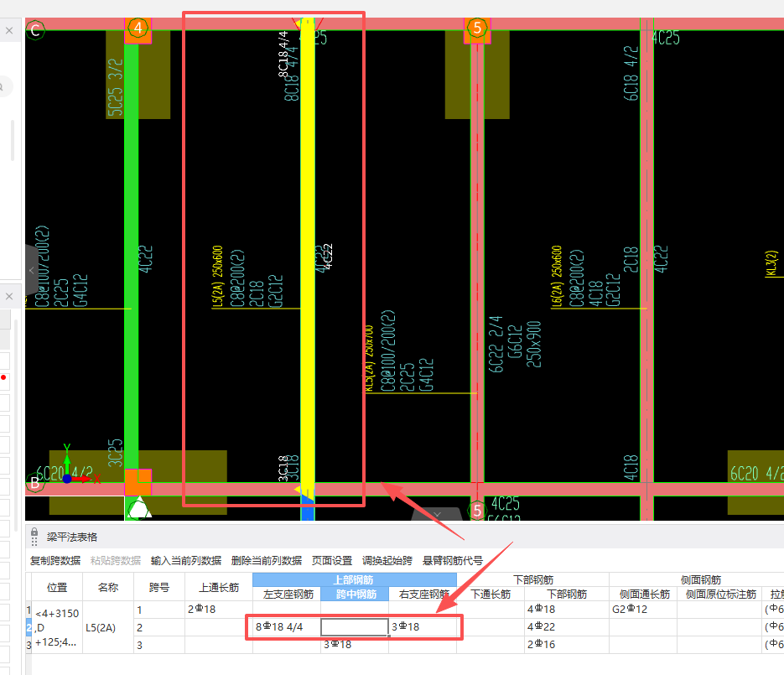Select the 4⌀22 bottom rebar cell
The width and height of the screenshot is (784, 675).
pos(567,627)
